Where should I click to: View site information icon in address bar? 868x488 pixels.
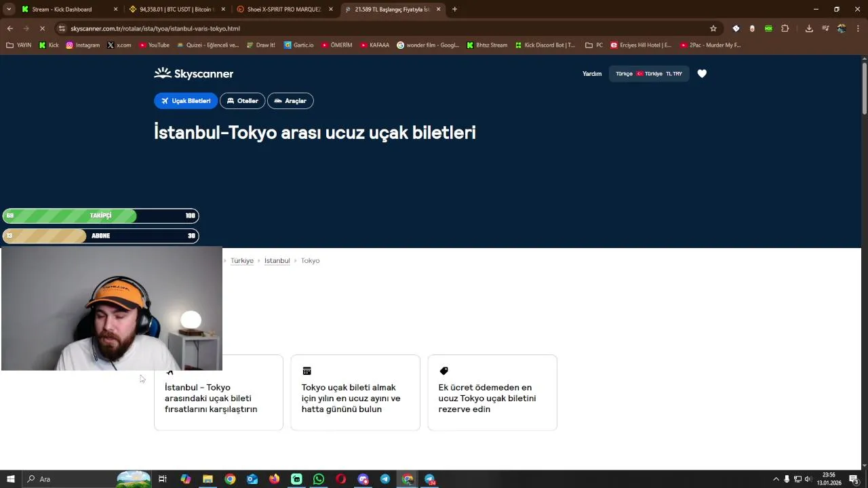click(62, 28)
